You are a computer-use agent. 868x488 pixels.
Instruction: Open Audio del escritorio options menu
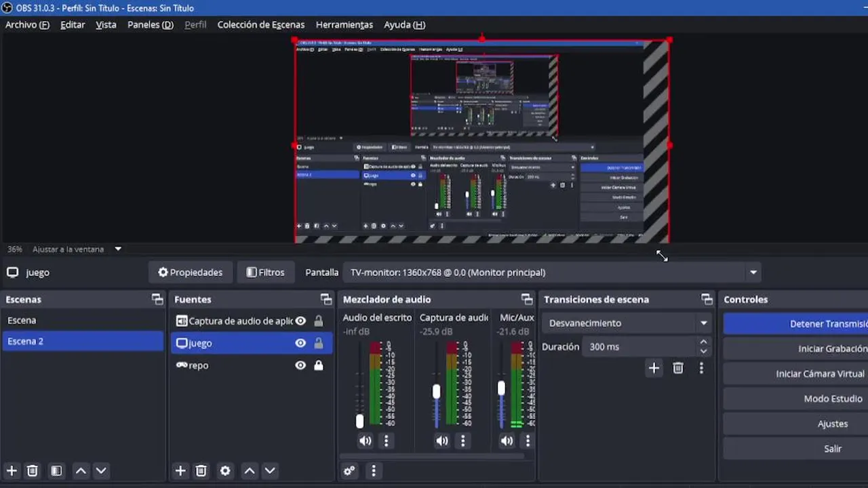coord(387,441)
